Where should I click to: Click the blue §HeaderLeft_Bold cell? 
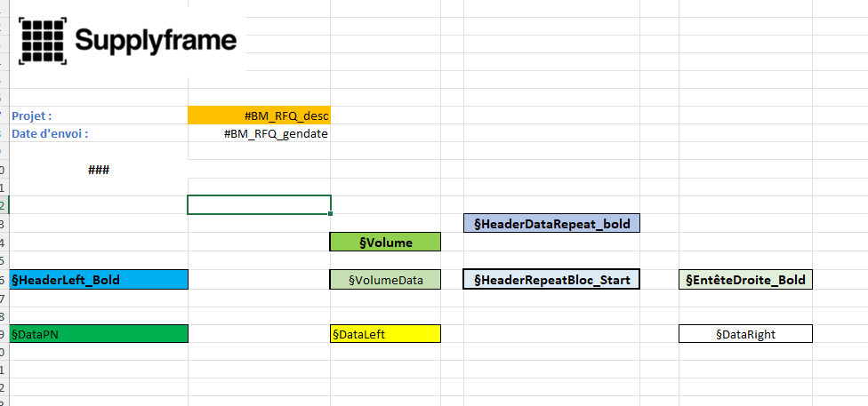(x=99, y=280)
